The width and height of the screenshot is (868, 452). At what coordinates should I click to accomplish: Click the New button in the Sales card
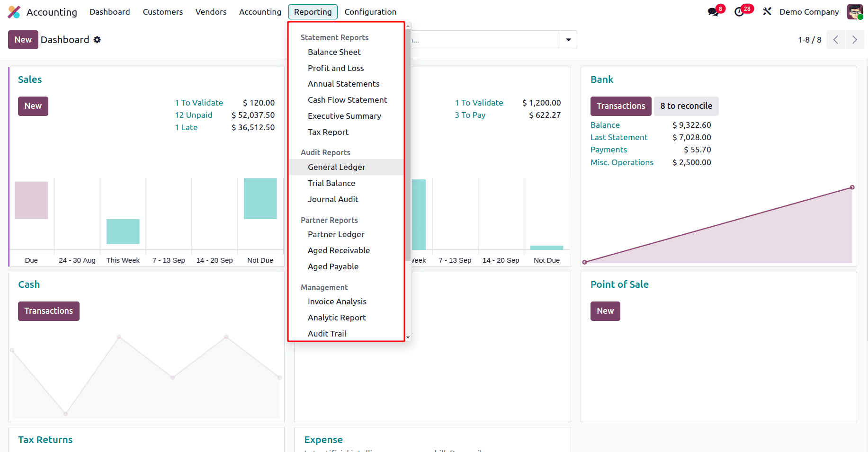coord(33,106)
